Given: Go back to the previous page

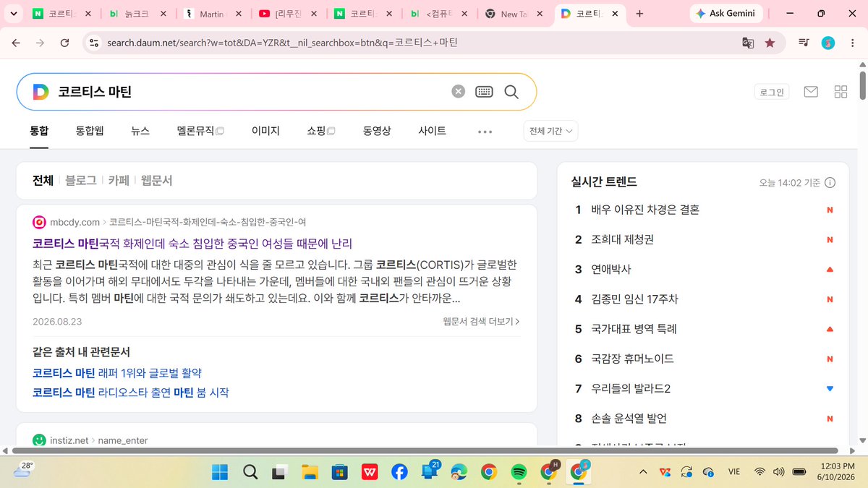Looking at the screenshot, I should pos(16,43).
